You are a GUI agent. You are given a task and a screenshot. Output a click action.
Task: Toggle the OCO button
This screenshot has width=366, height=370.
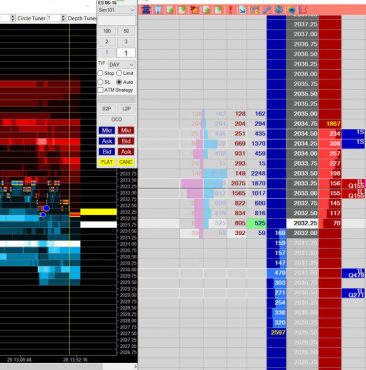click(x=117, y=119)
